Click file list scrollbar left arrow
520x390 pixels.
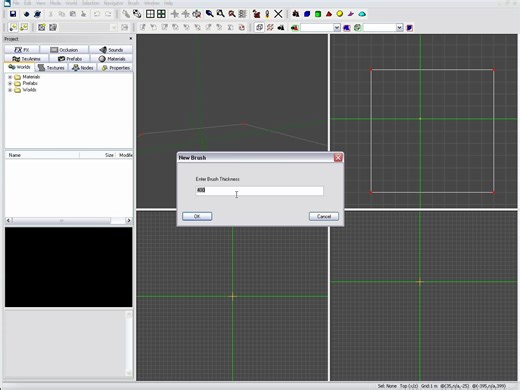coord(9,220)
